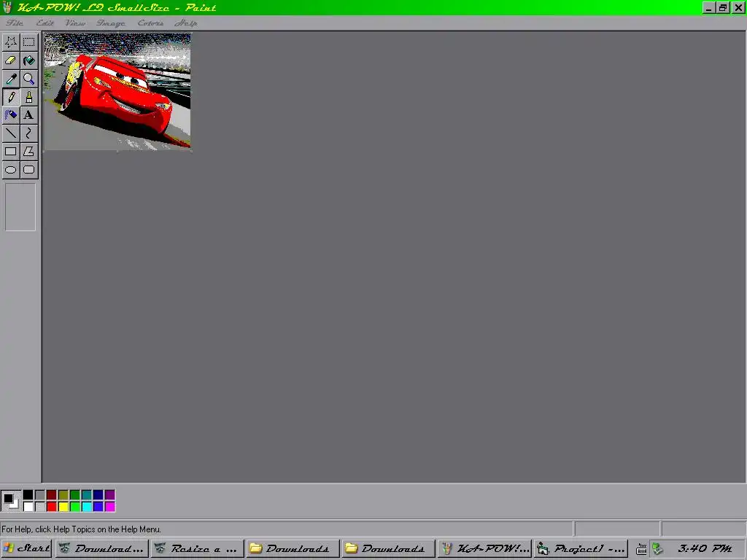Select the navy blue swatch
This screenshot has width=747, height=560.
click(x=98, y=495)
